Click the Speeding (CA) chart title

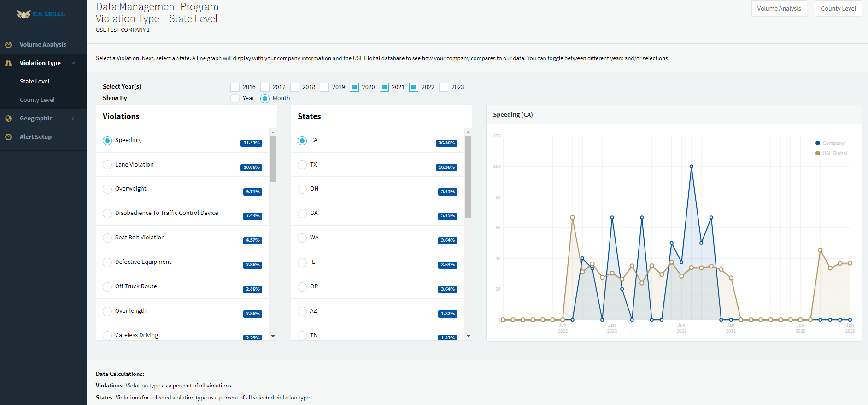click(x=513, y=115)
